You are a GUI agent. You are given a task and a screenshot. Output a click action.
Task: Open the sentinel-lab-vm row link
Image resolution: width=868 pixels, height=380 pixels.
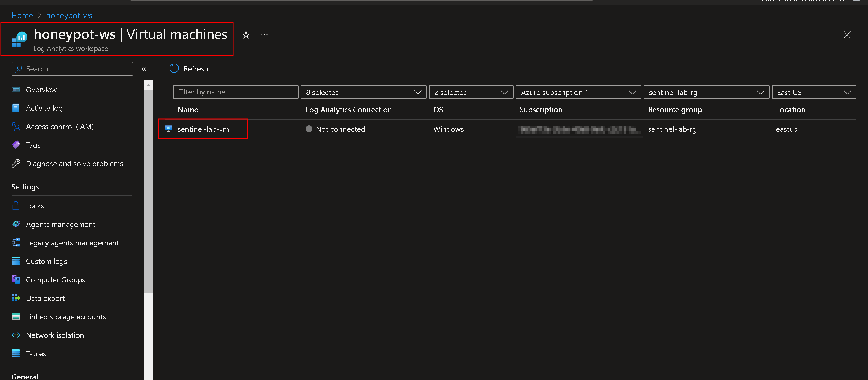coord(203,129)
